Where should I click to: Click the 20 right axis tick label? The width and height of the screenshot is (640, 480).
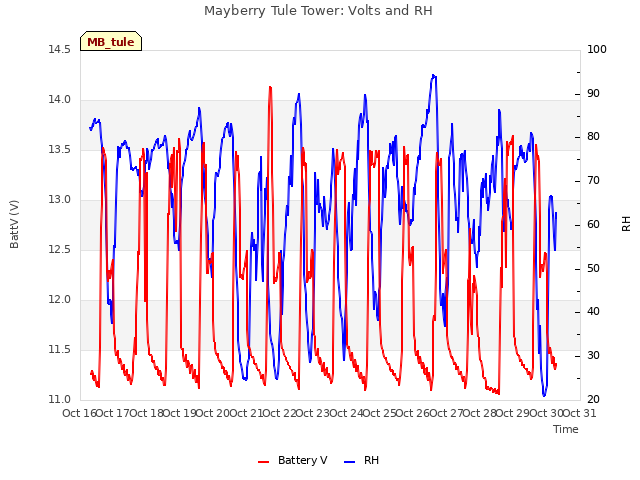tap(593, 400)
